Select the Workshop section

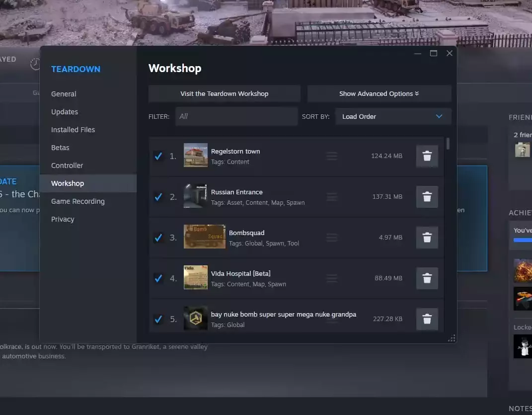tap(88, 183)
